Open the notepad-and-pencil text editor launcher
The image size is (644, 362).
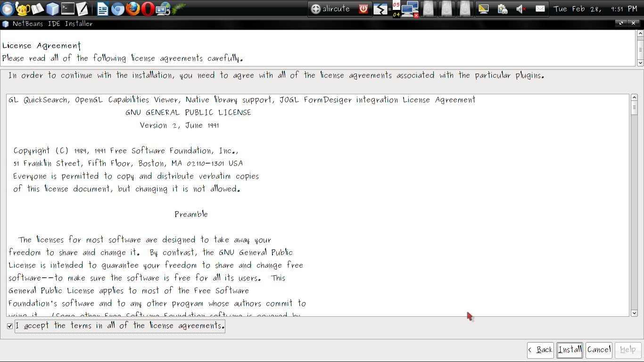[82, 8]
